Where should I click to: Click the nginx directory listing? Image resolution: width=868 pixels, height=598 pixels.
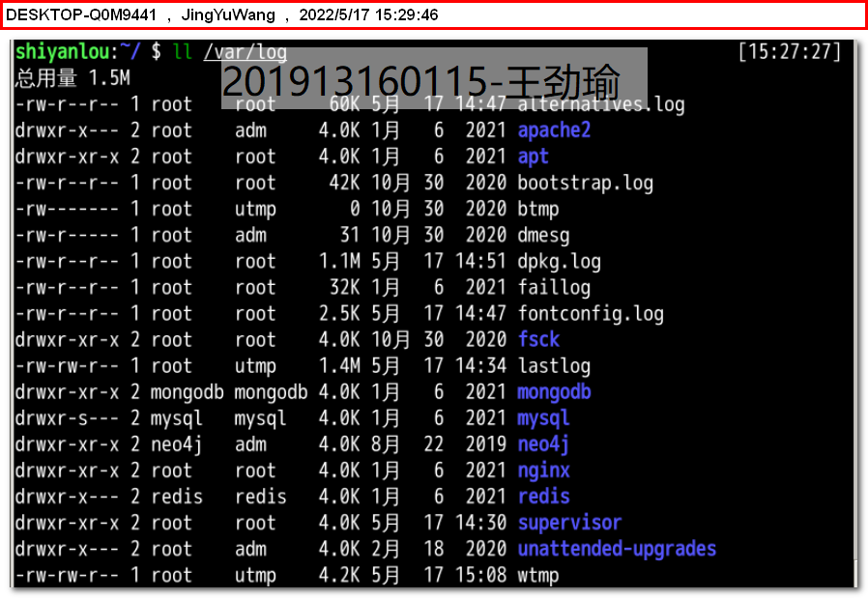542,470
